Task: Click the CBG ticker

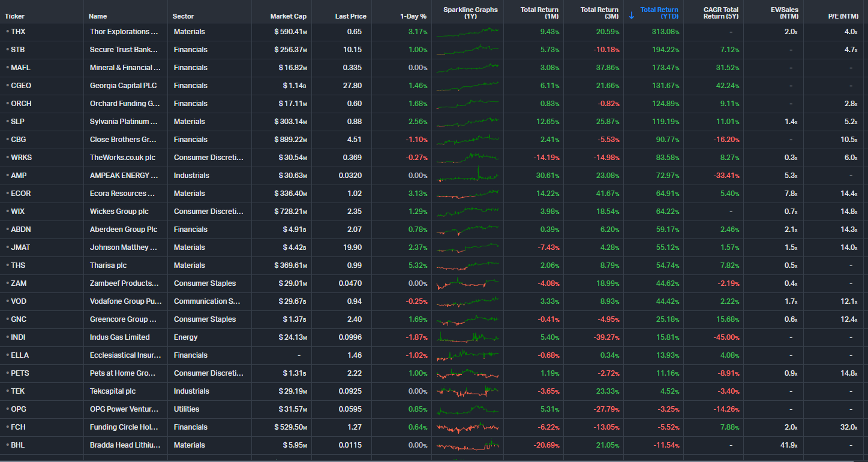Action: 18,140
